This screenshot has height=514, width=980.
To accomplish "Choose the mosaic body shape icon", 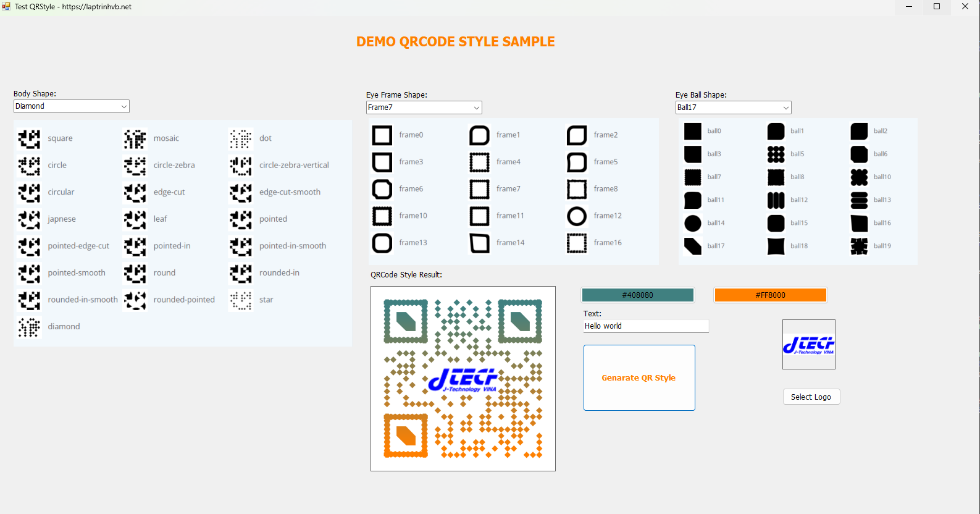I will (135, 139).
